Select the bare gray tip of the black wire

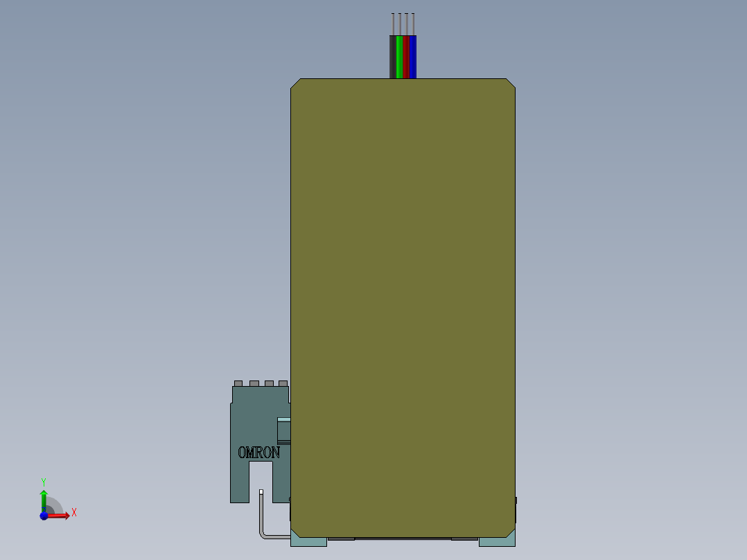tap(393, 24)
